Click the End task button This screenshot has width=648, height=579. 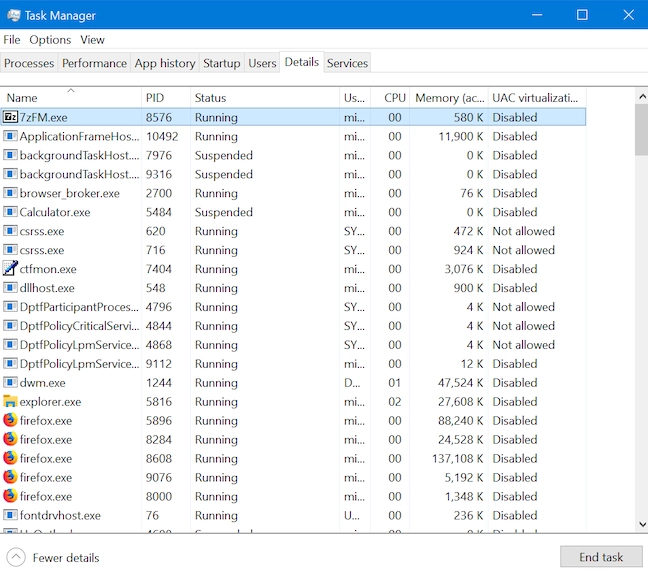[601, 557]
